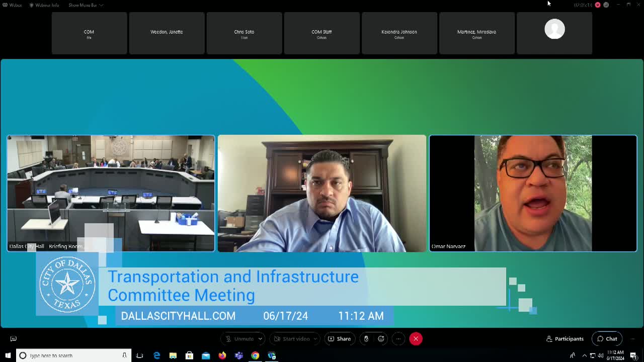
Task: Click the red recording indicator icon
Action: [598, 5]
